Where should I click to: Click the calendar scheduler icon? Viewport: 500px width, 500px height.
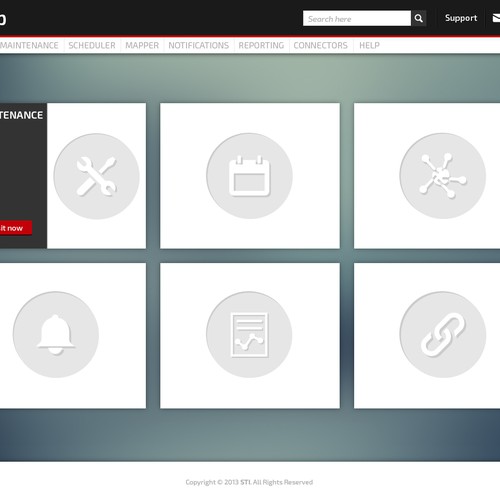tap(249, 176)
